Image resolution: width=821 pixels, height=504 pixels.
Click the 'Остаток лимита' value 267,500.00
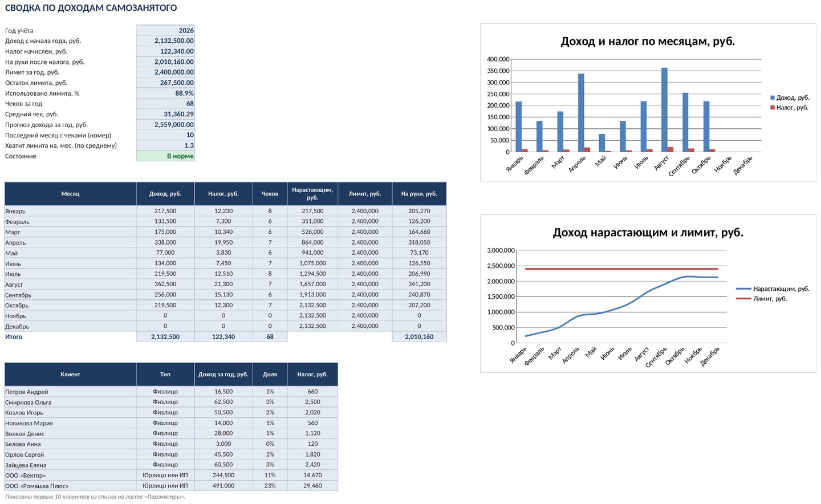[x=165, y=83]
